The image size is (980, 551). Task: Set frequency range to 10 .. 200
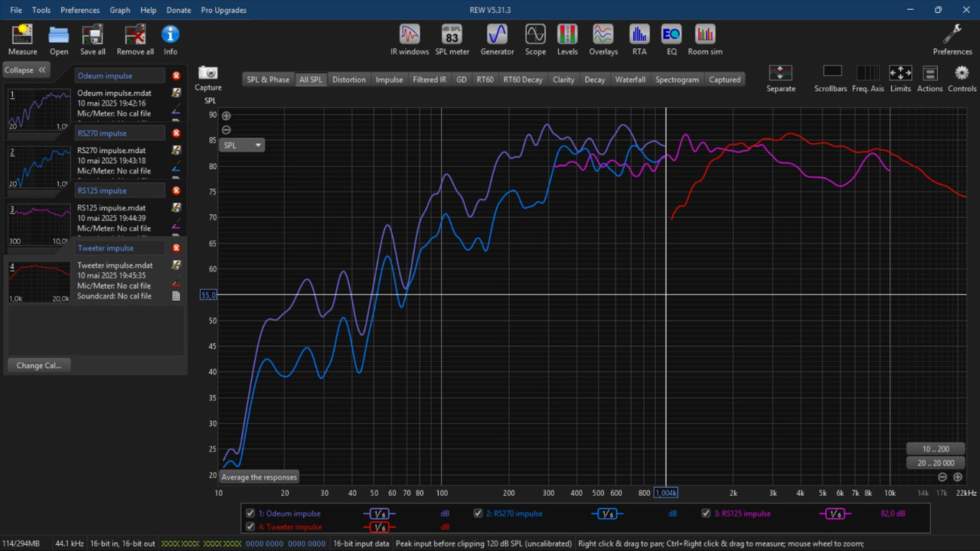point(936,449)
